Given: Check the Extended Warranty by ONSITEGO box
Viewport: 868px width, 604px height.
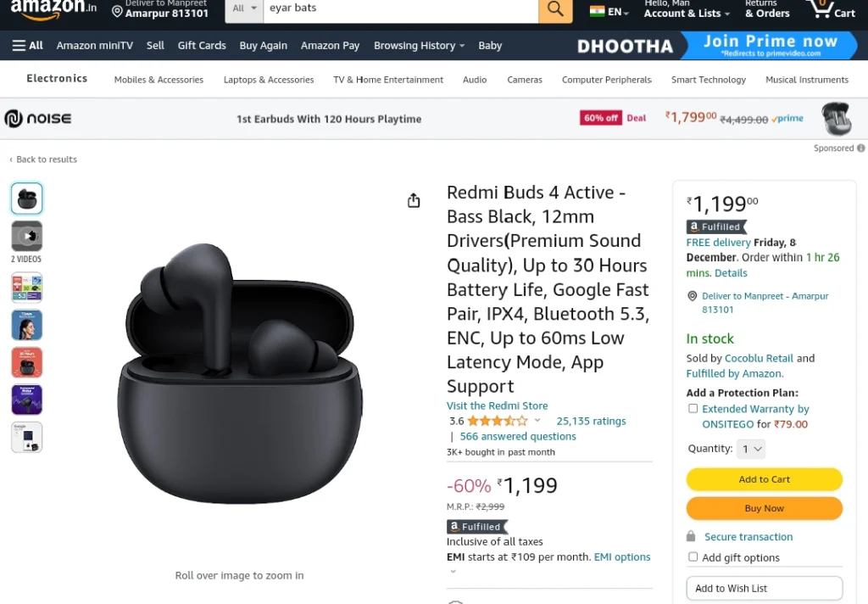Looking at the screenshot, I should (693, 408).
